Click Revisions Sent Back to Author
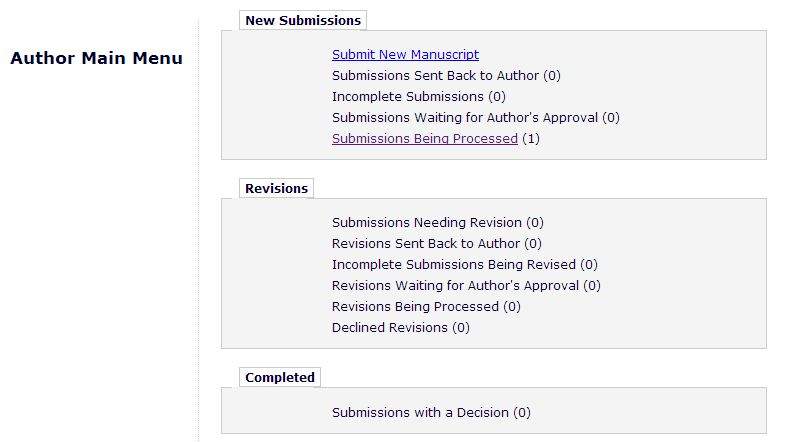 426,244
